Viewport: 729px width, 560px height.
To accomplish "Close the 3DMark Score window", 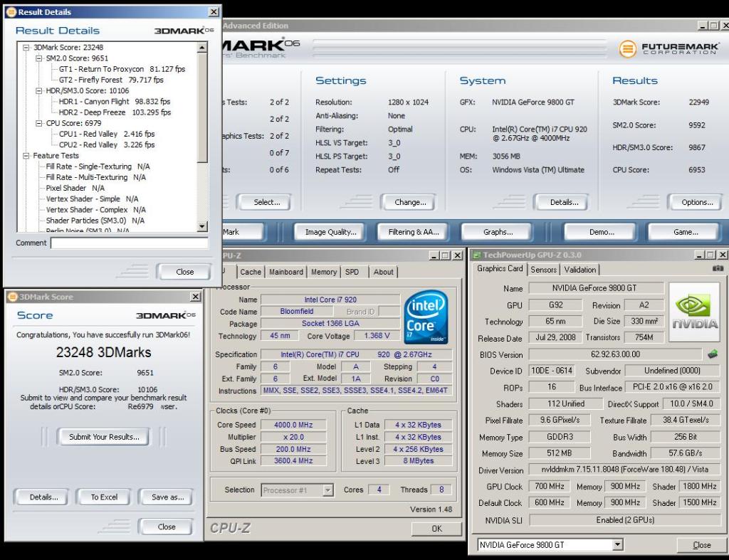I will point(195,297).
